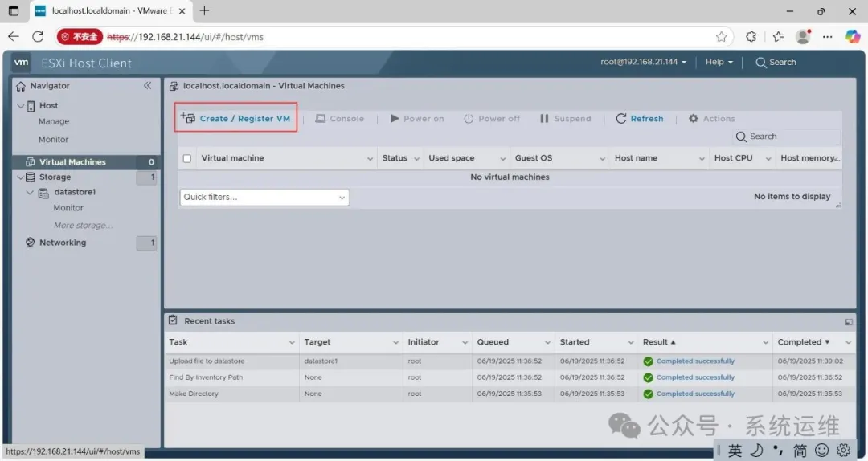Select Host in the navigator

48,105
